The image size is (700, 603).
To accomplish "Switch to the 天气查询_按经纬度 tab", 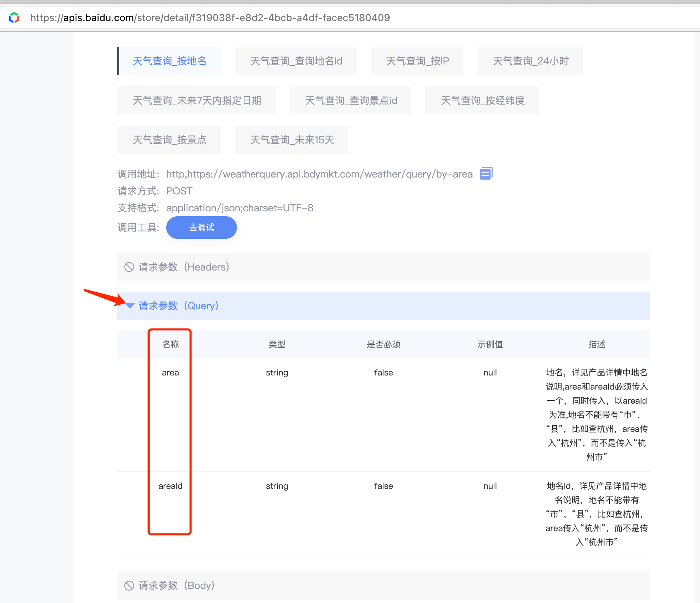I will [482, 100].
